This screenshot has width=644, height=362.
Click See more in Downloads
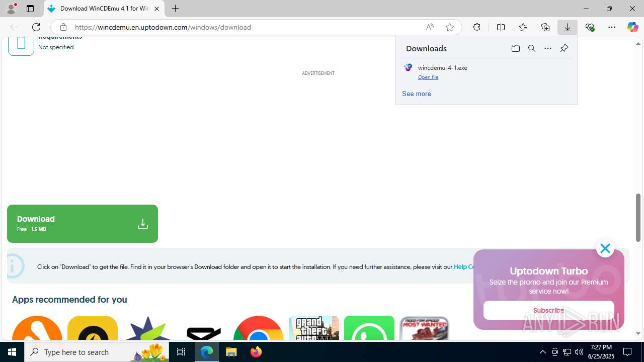click(x=417, y=94)
